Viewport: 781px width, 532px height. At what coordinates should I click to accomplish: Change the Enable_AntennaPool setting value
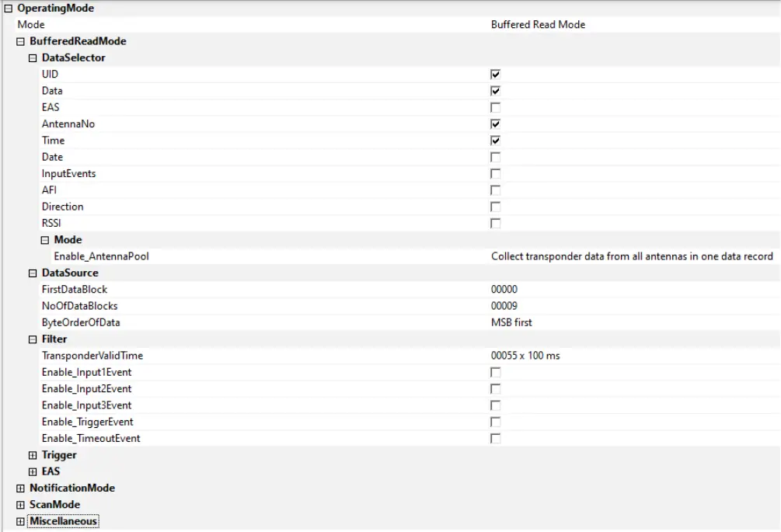631,256
